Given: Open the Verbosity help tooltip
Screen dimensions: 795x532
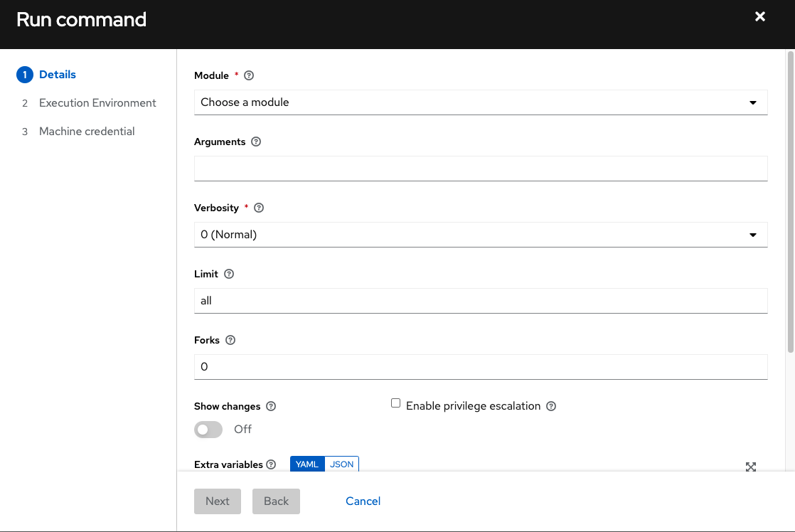Looking at the screenshot, I should coord(258,208).
